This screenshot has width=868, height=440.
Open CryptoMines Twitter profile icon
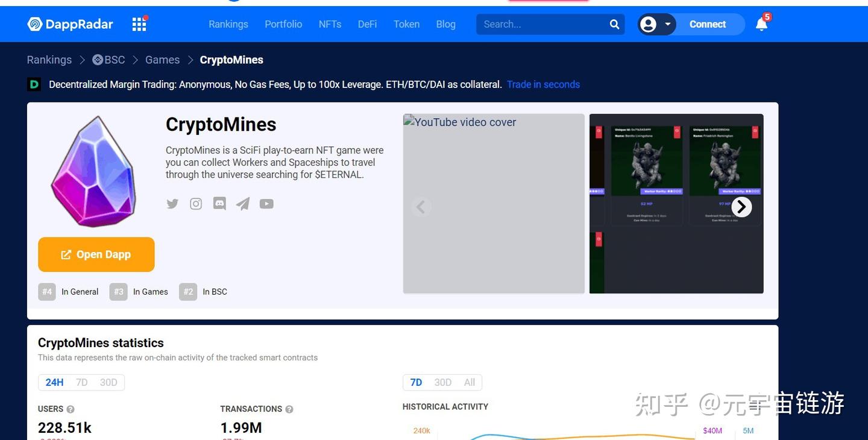172,204
